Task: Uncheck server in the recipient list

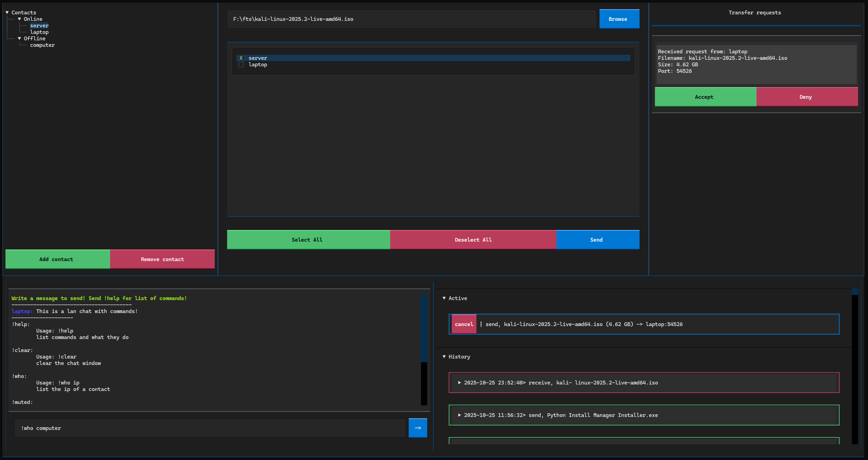Action: coord(241,58)
